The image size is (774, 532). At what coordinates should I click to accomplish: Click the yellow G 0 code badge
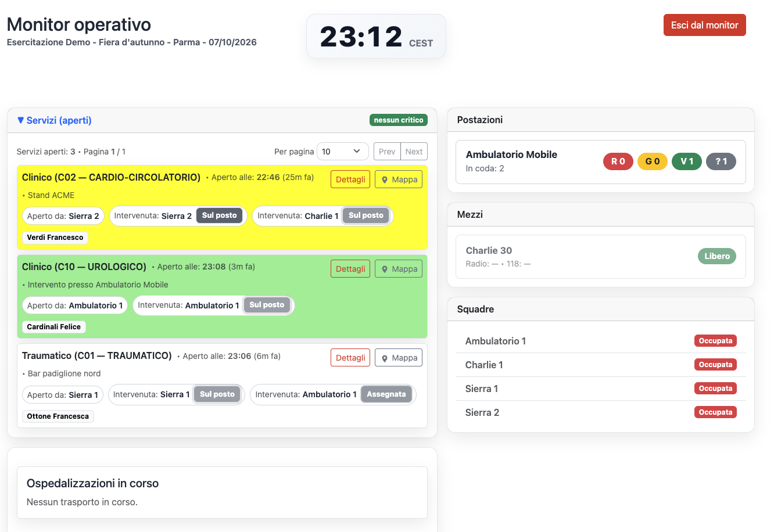point(653,161)
